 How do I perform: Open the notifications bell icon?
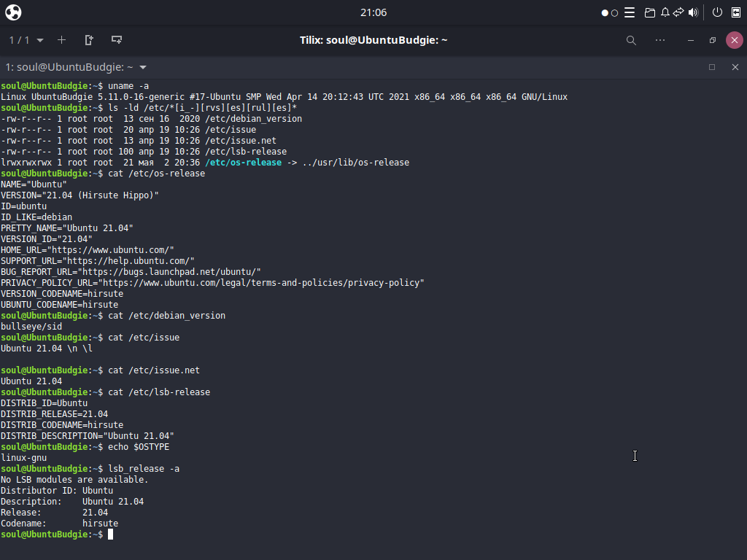pyautogui.click(x=665, y=12)
